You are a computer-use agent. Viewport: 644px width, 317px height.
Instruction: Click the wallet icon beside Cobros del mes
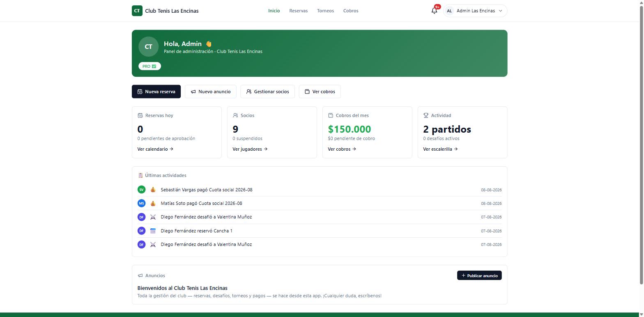331,115
